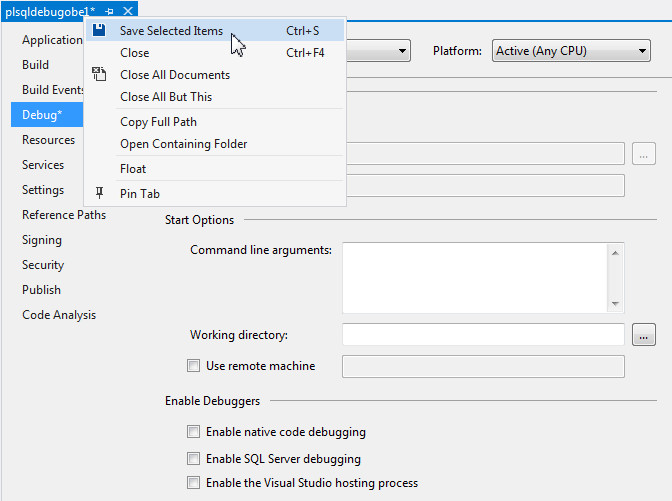Select Close All But This

215,97
